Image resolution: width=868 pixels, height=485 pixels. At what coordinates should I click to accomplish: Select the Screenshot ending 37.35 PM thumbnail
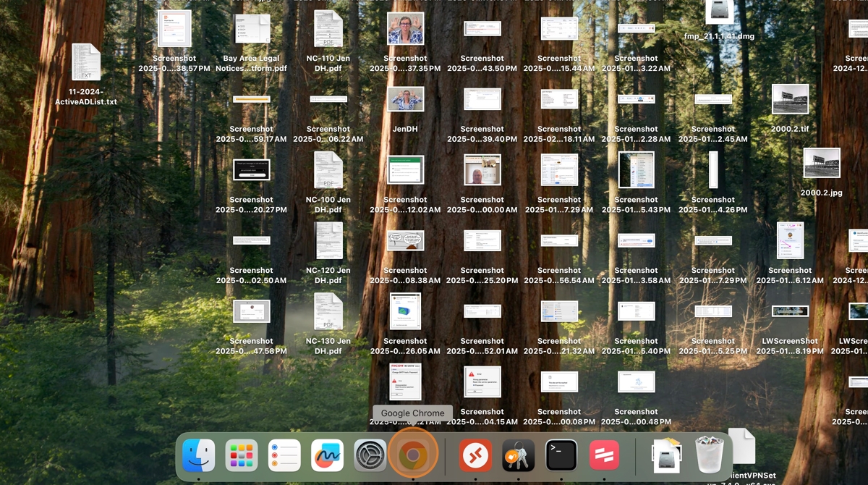(x=406, y=28)
